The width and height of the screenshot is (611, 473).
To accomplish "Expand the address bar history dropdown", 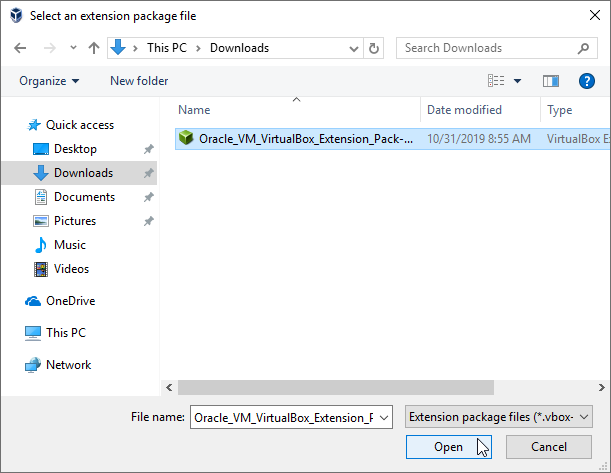I will point(352,48).
